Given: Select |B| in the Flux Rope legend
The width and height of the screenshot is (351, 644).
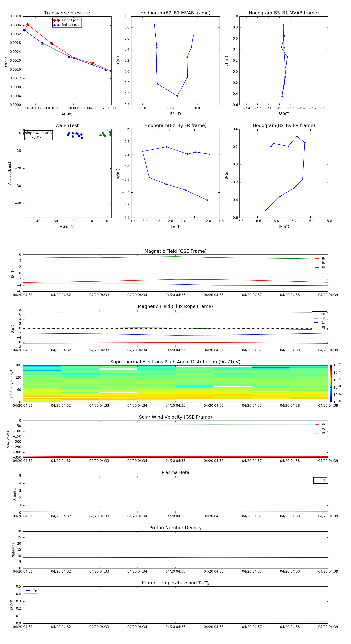Looking at the screenshot, I should [x=320, y=327].
